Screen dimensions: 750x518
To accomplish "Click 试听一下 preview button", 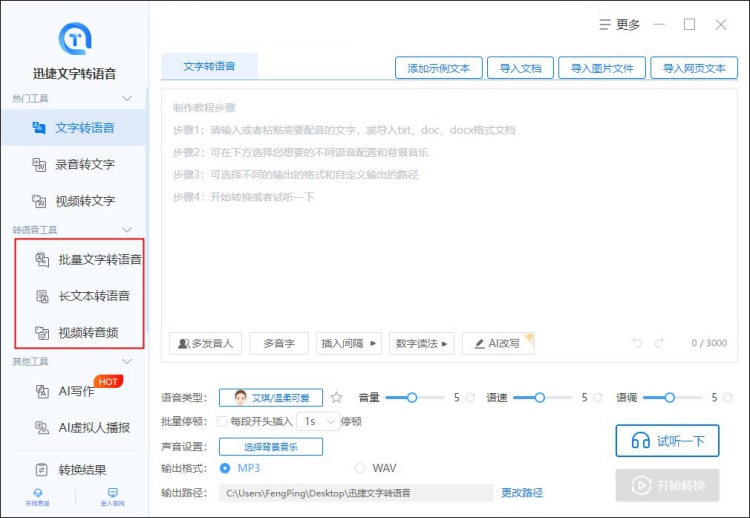I will coord(667,441).
